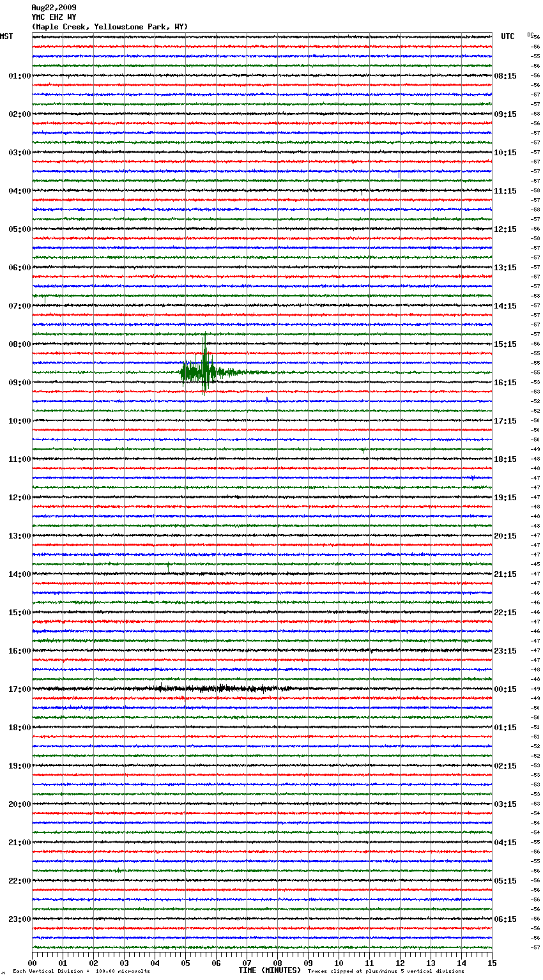Click the Traces clipped at plus/minus footnote
The width and height of the screenshot is (543, 980).
pos(386,972)
